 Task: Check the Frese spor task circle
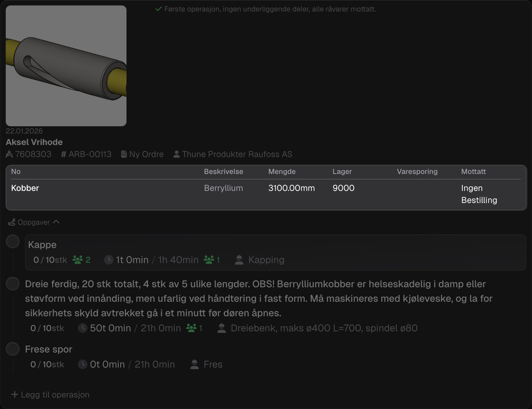(x=13, y=349)
